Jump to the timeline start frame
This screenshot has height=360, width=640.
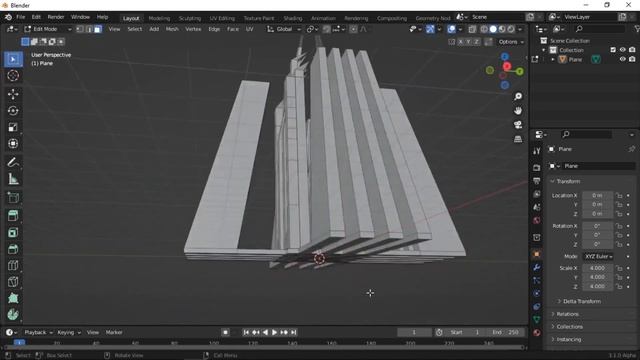(x=246, y=332)
